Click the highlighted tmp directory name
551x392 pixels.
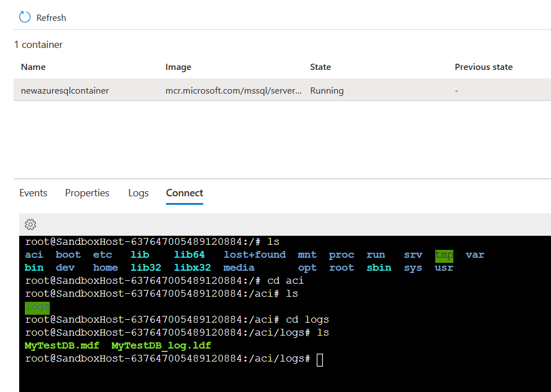click(x=444, y=255)
